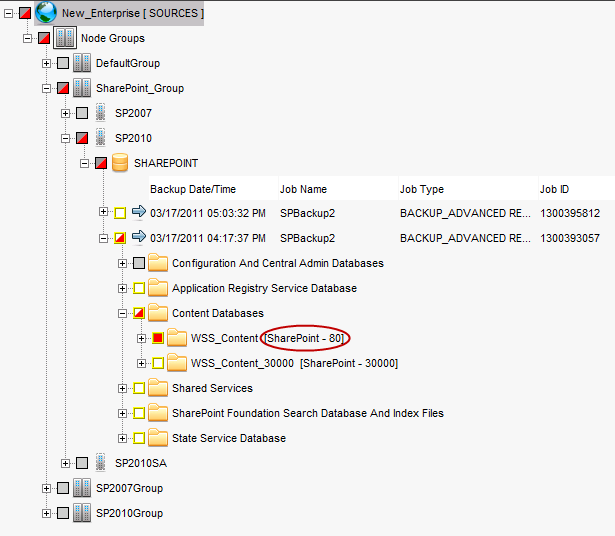615x536 pixels.
Task: Click the SP2007 server node icon
Action: point(100,113)
